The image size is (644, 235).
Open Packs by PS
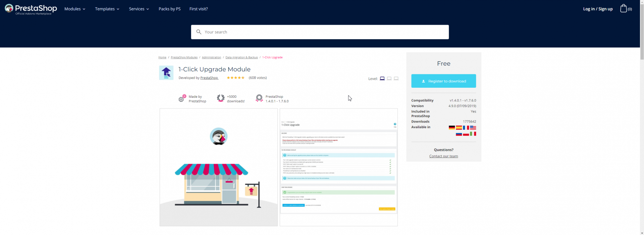point(170,9)
